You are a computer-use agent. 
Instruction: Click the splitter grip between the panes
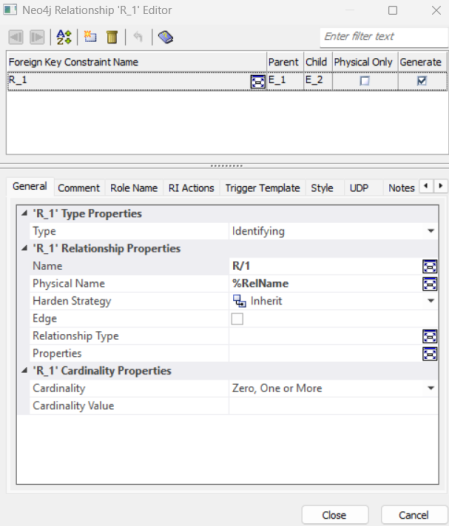click(x=227, y=166)
